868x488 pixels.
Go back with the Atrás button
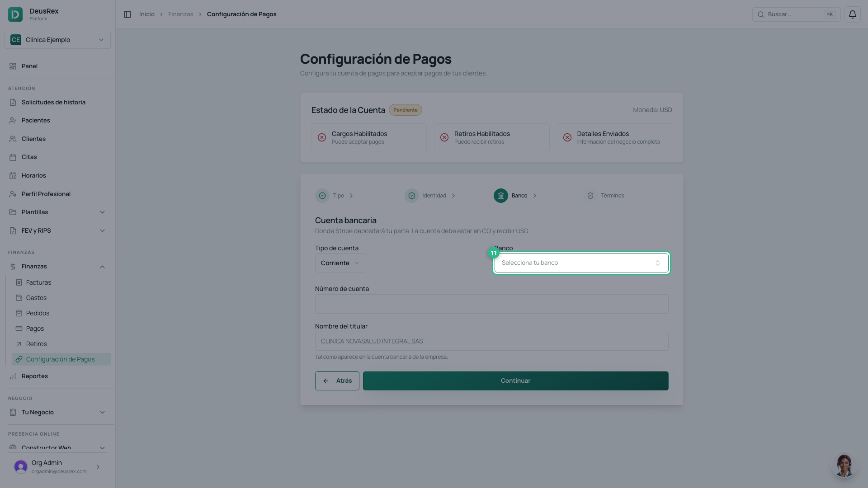click(x=337, y=381)
